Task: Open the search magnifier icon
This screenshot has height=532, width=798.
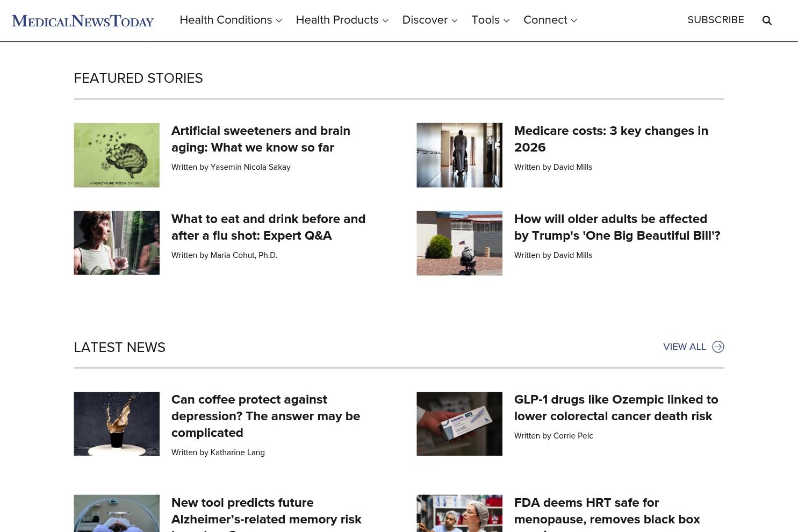Action: tap(767, 20)
